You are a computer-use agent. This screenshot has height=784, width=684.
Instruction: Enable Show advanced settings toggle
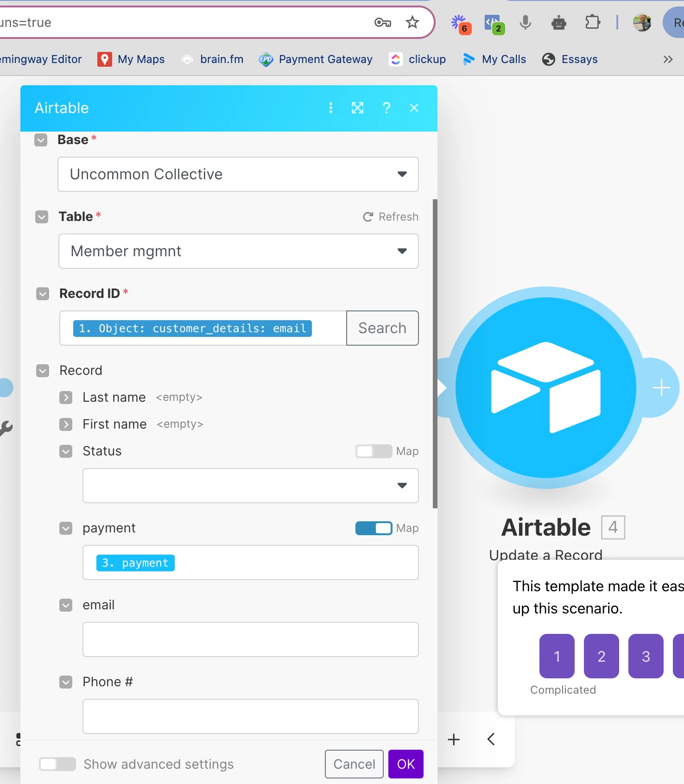(x=57, y=764)
